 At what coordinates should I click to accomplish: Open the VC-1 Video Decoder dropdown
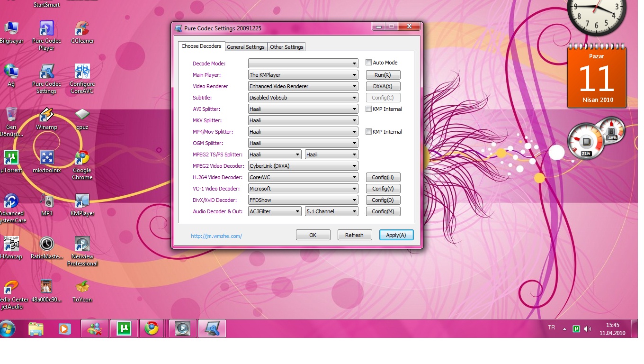(303, 189)
